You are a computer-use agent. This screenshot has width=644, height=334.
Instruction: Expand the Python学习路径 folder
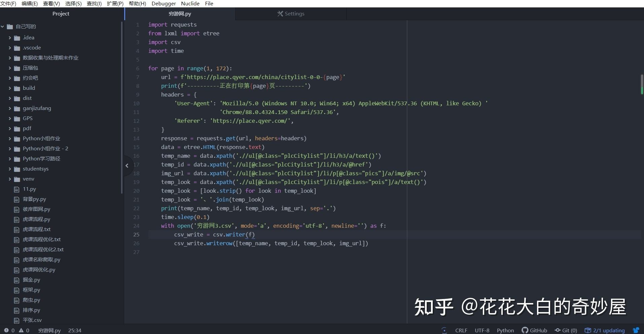10,159
